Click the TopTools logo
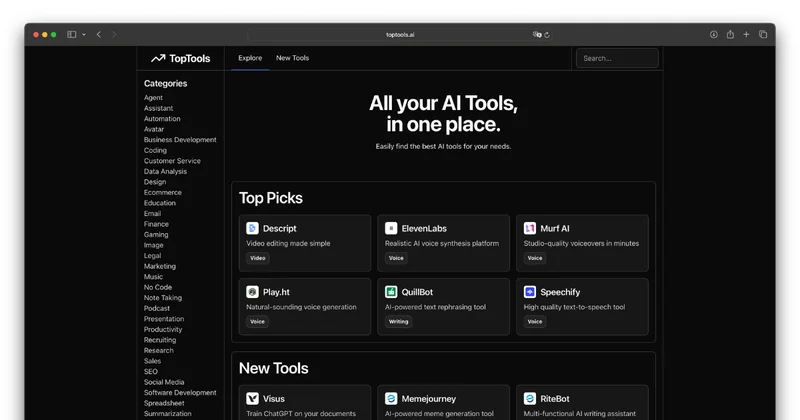Screen dimensions: 800x420 click(x=181, y=59)
